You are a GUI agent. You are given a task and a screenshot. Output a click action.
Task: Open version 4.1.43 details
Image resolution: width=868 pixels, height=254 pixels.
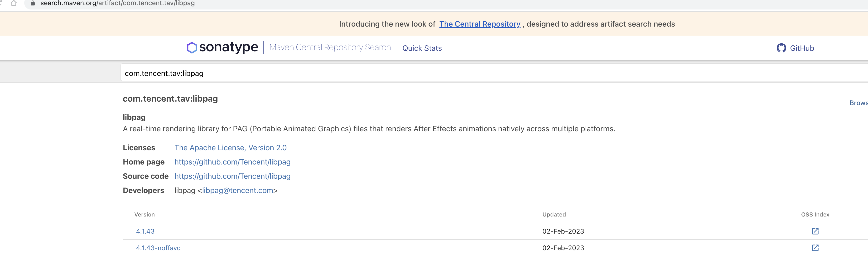pos(145,231)
